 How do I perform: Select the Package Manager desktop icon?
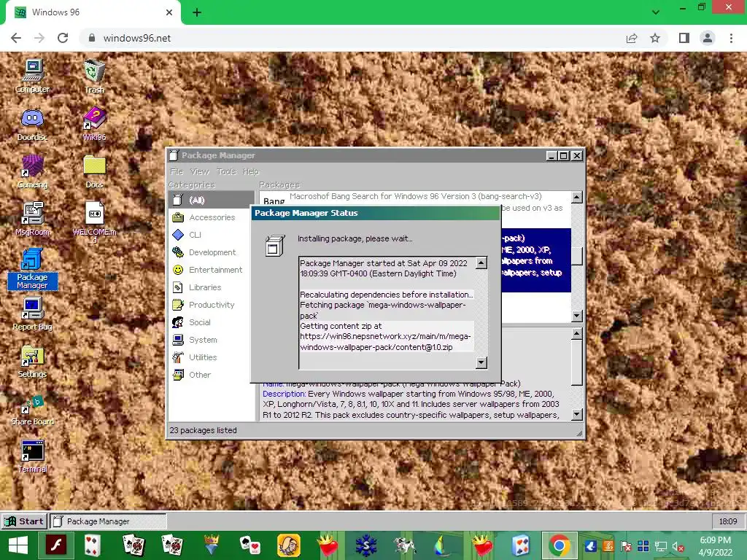click(32, 269)
